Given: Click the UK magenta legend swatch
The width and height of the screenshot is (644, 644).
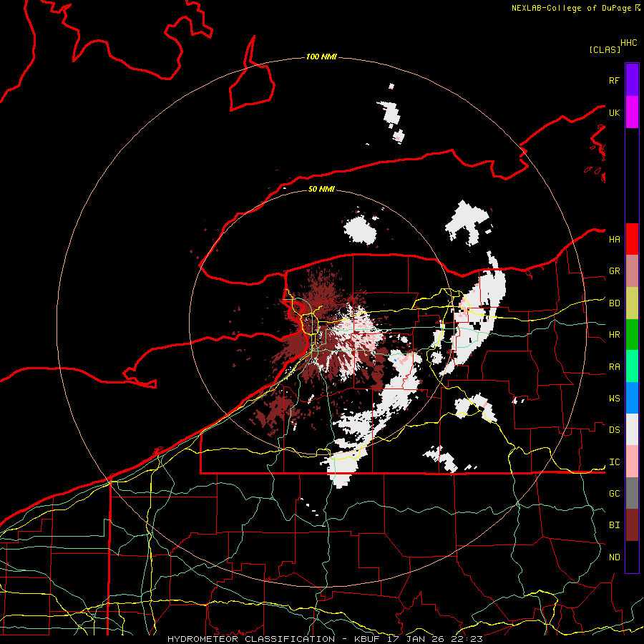Looking at the screenshot, I should pyautogui.click(x=632, y=112).
